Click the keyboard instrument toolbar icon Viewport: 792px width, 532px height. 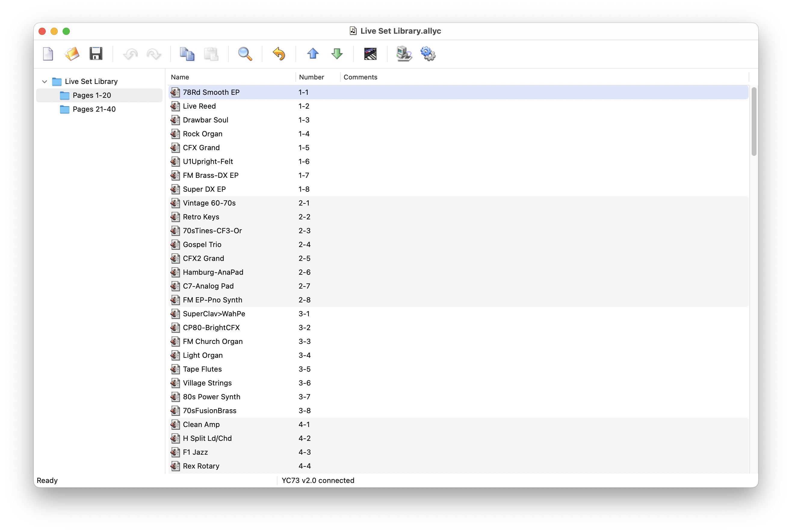point(370,54)
